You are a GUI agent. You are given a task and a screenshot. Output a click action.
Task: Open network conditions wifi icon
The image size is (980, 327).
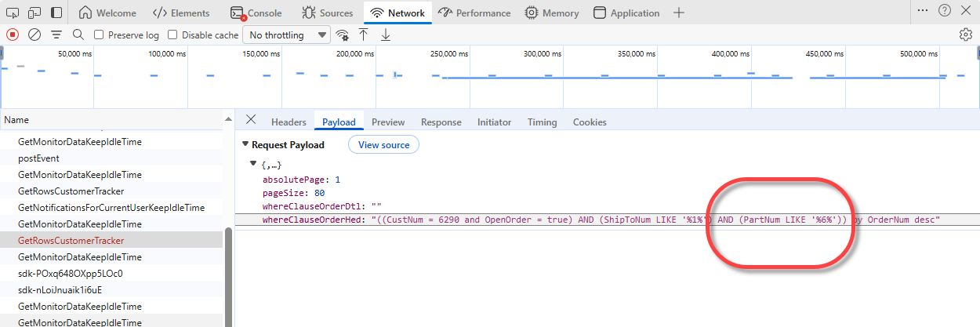click(342, 35)
